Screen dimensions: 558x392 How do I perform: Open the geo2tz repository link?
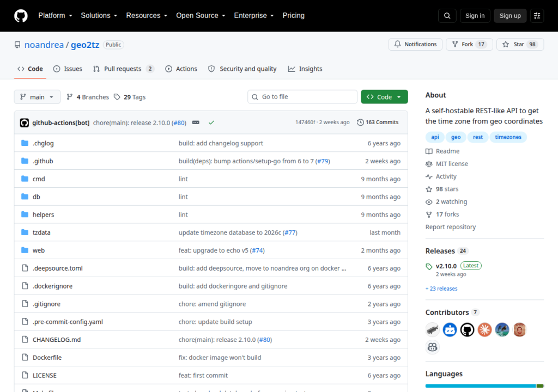pyautogui.click(x=85, y=45)
